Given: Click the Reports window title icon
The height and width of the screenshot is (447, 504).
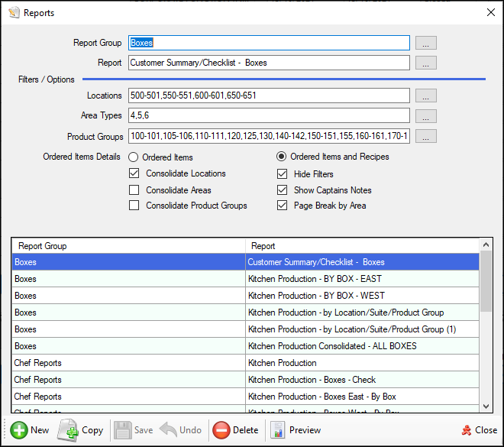Looking at the screenshot, I should [x=13, y=13].
